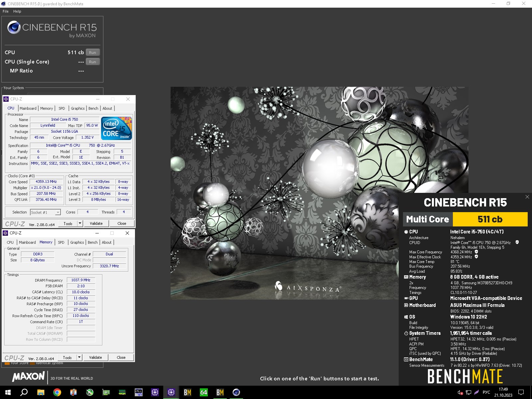Click Validate in memory CPU-Z window
The height and width of the screenshot is (399, 532).
[95, 357]
